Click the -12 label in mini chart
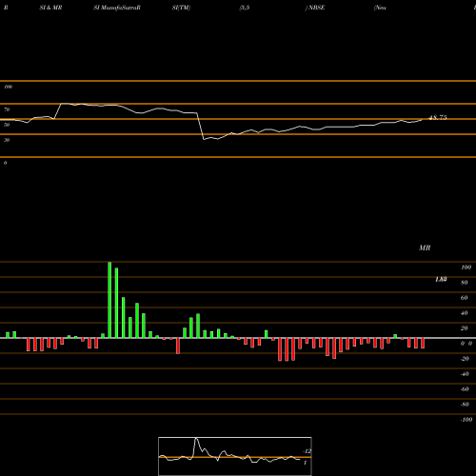This screenshot has width=476, height=476. pyautogui.click(x=307, y=451)
